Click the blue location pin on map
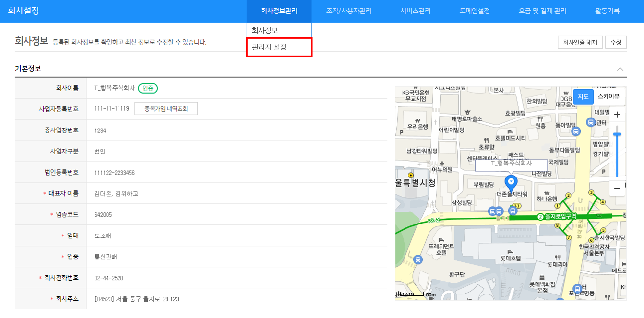The height and width of the screenshot is (318, 644). [511, 182]
